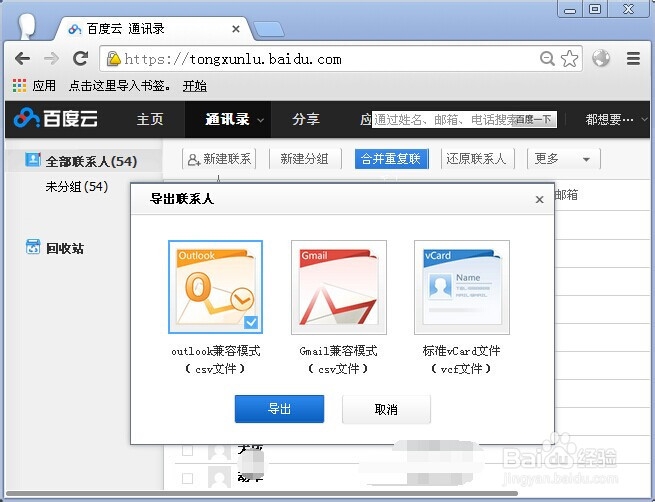The image size is (655, 502).
Task: Bookmark this page with the star icon
Action: click(569, 58)
